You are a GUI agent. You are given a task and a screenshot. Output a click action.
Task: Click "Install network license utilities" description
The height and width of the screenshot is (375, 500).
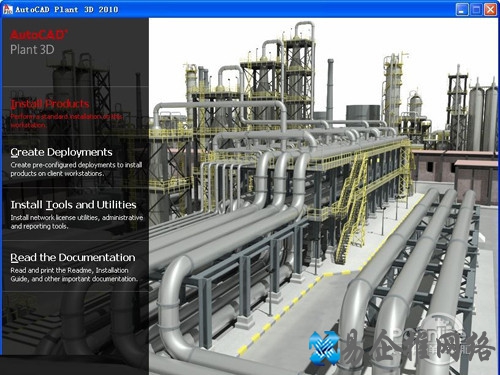pyautogui.click(x=77, y=222)
